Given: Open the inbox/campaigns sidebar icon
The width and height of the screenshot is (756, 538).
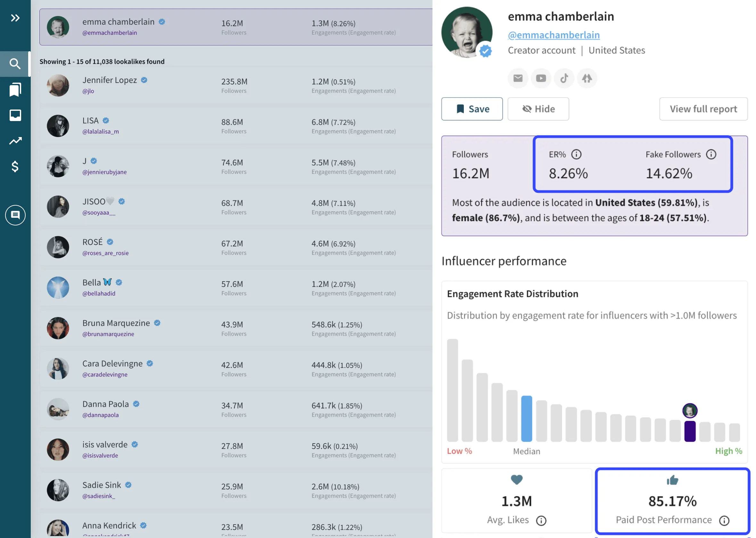Looking at the screenshot, I should pyautogui.click(x=15, y=115).
